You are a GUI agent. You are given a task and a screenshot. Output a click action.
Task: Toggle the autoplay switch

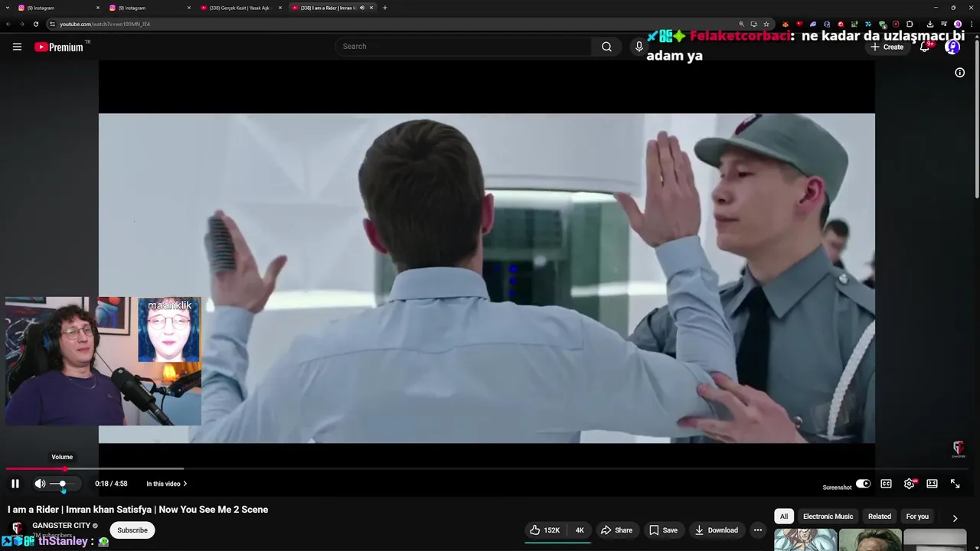tap(863, 484)
